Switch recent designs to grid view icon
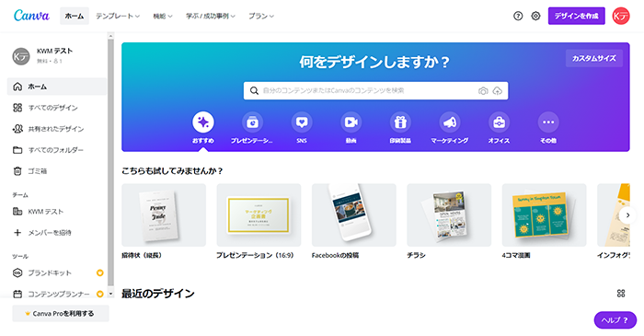Screen dimensions: 644x336 coord(621,294)
